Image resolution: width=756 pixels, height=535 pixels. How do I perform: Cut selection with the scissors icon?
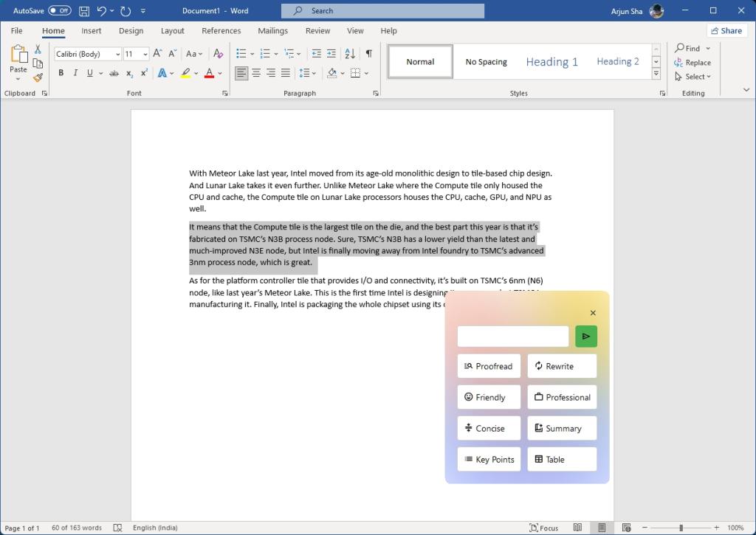click(38, 49)
